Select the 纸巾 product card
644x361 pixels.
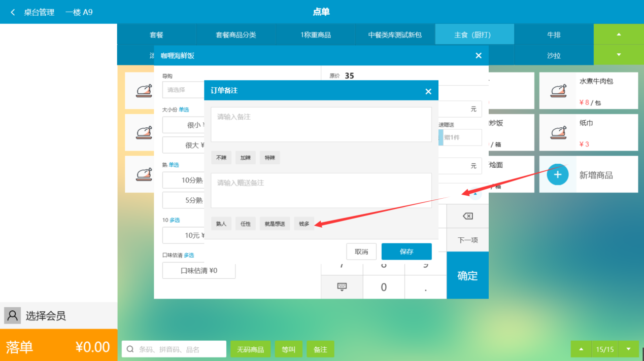point(589,133)
